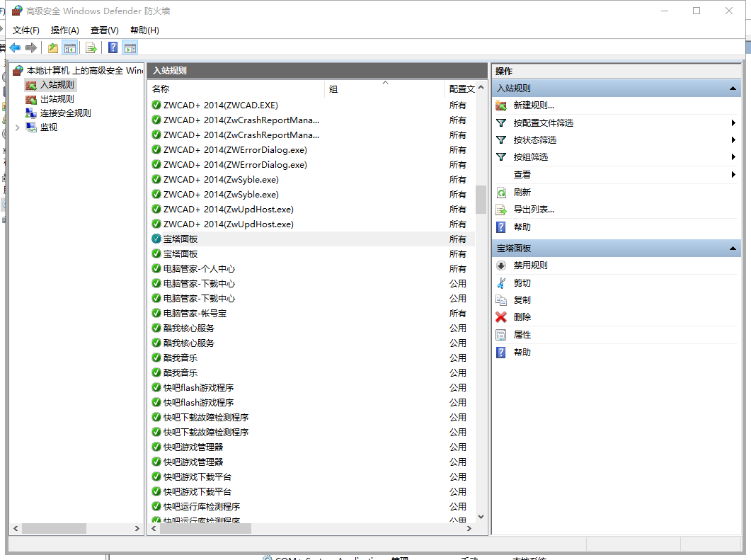Image resolution: width=751 pixels, height=560 pixels.
Task: Click the 禁用规则 action link
Action: coord(530,265)
